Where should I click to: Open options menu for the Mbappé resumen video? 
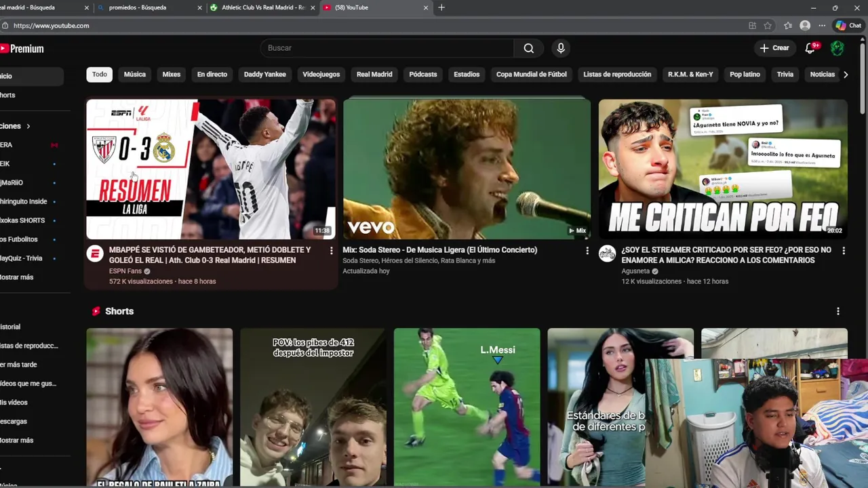[331, 251]
